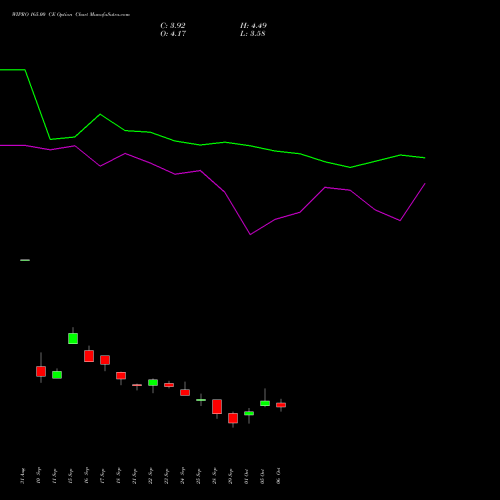Click the green indicator line's right end
Screen dimensions: 500x500
coord(425,158)
